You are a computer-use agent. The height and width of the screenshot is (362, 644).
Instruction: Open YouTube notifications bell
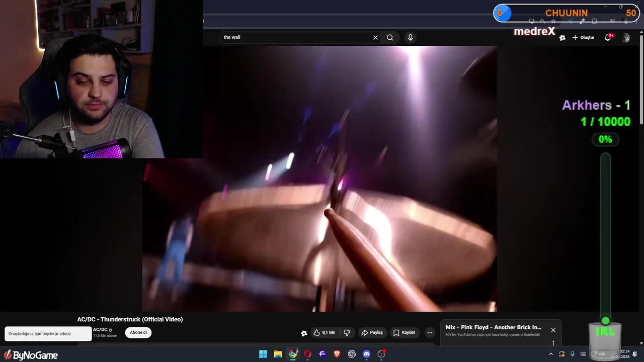[607, 38]
